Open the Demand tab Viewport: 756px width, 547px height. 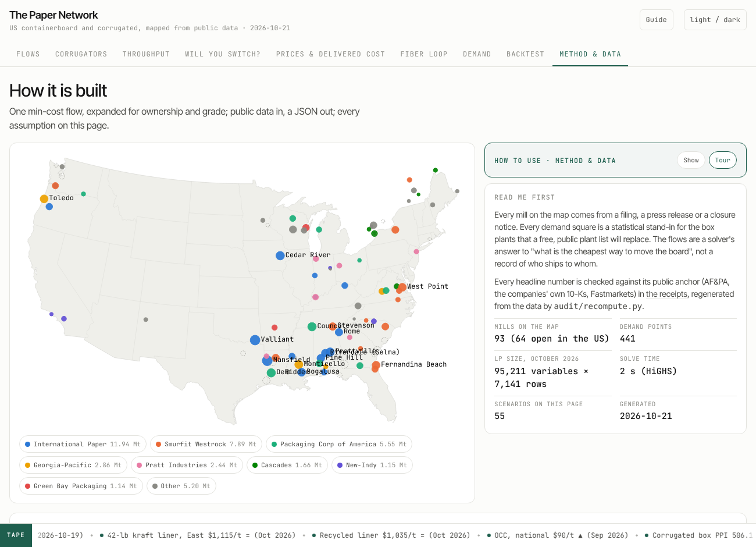coord(477,54)
